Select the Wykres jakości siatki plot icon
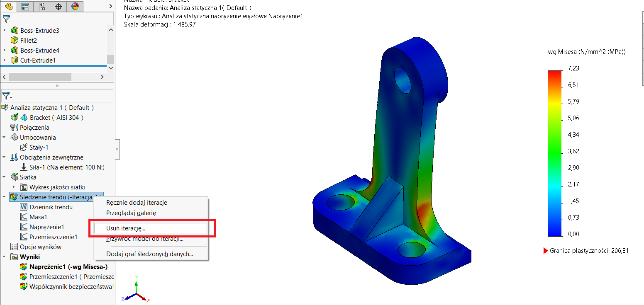 [24, 187]
